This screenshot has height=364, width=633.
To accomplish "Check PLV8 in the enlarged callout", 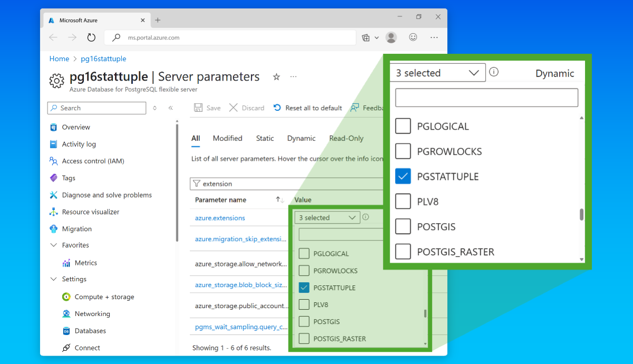I will click(403, 202).
